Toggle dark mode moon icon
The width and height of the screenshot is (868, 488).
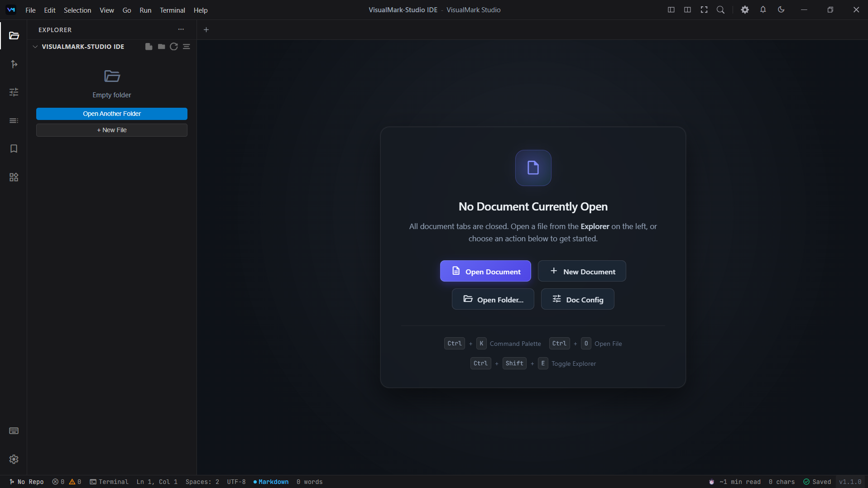(x=781, y=10)
